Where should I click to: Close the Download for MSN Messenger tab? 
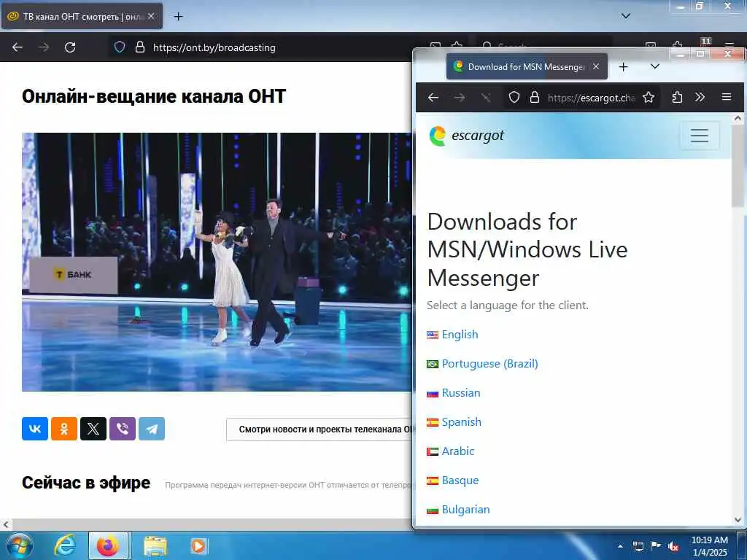596,66
